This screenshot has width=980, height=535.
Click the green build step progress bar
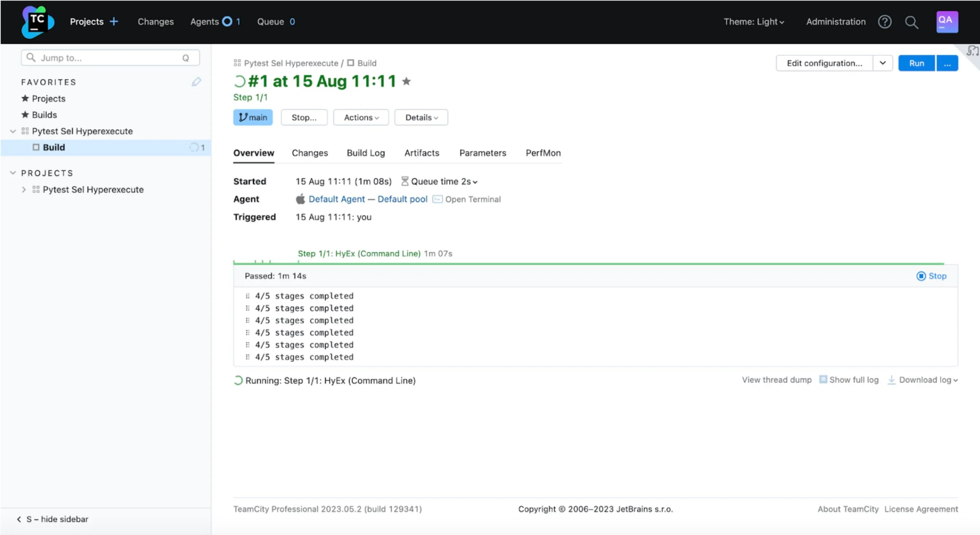577,263
